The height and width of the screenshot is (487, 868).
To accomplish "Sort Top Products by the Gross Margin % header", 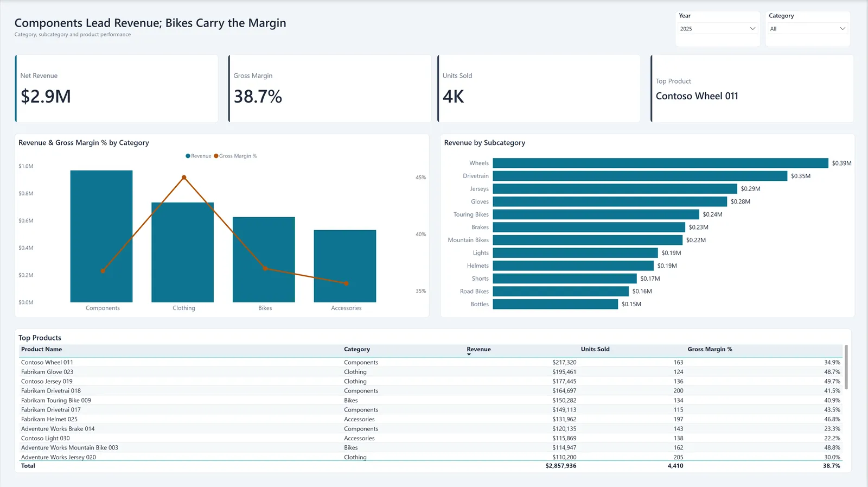I will tap(710, 350).
